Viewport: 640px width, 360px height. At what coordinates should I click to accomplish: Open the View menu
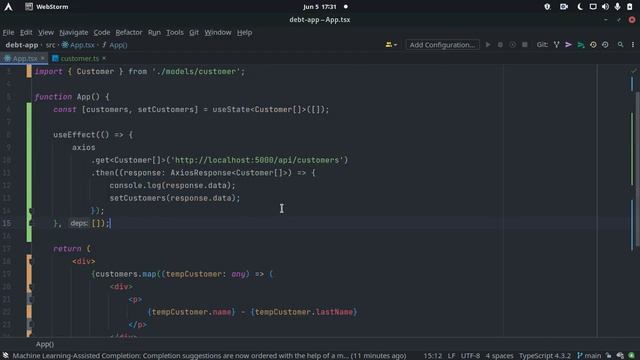[46, 32]
